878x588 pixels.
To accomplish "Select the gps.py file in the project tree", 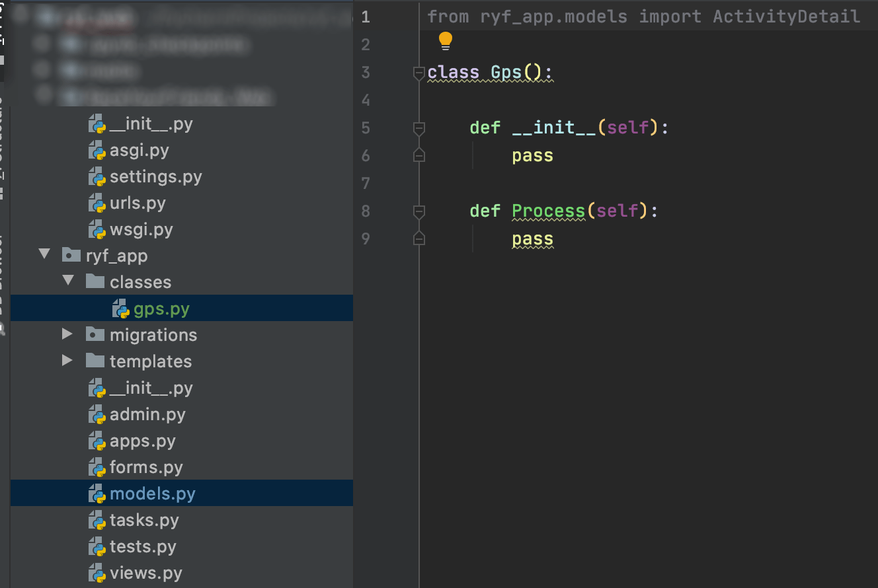I will pyautogui.click(x=162, y=308).
